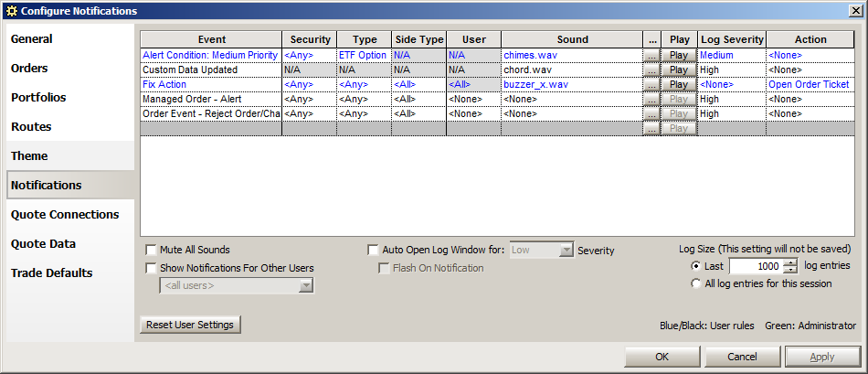
Task: Switch to the Orders section
Action: tap(69, 69)
